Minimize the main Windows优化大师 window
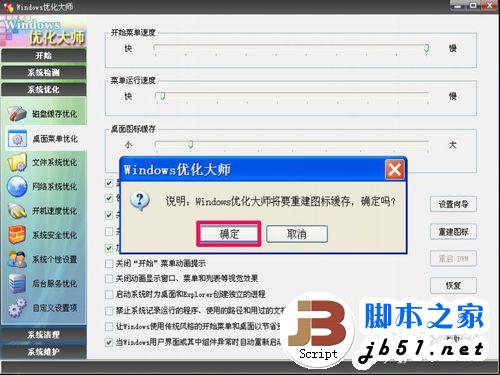The height and width of the screenshot is (375, 500). 458,5
